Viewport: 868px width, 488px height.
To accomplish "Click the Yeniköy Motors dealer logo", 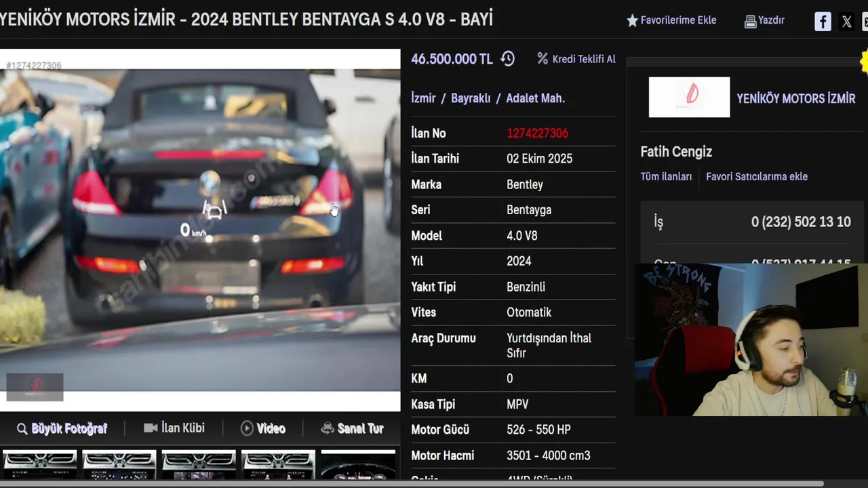I will (x=689, y=97).
